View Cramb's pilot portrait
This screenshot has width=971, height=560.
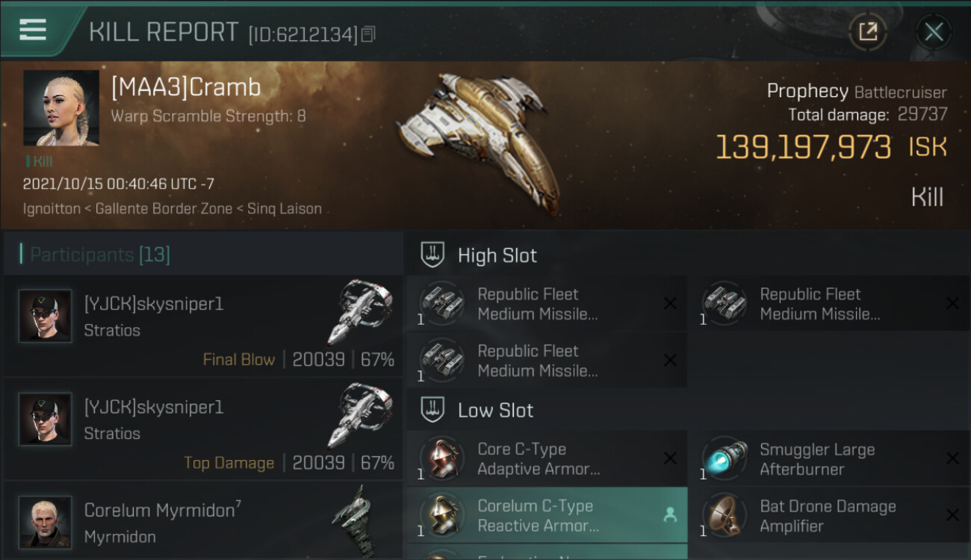(x=61, y=108)
